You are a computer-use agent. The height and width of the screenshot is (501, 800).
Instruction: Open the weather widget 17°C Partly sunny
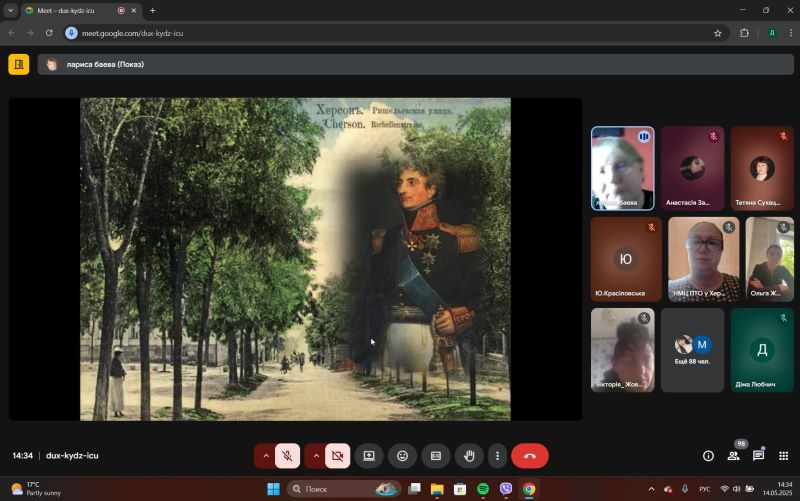click(x=36, y=489)
